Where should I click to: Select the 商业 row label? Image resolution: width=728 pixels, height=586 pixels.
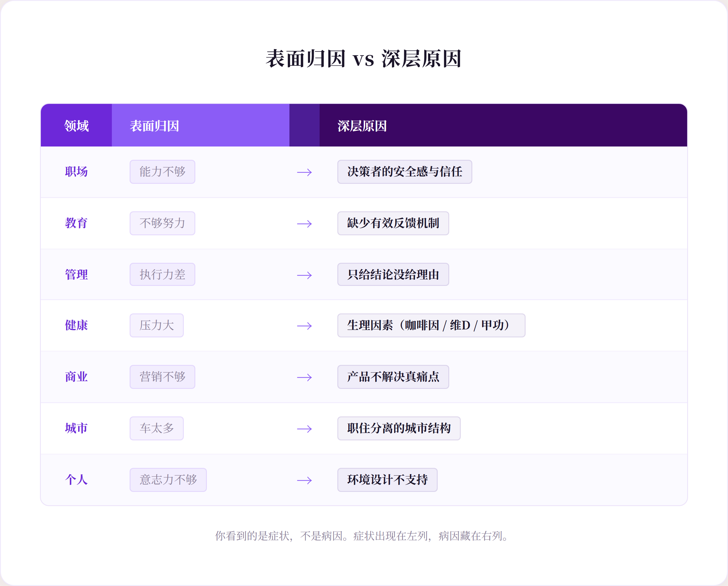[x=76, y=377]
